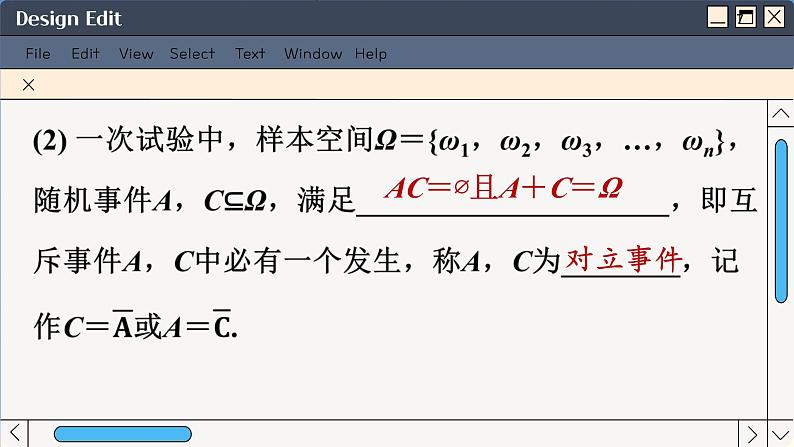Click the horizontal scrollbar thumb

pos(122,434)
